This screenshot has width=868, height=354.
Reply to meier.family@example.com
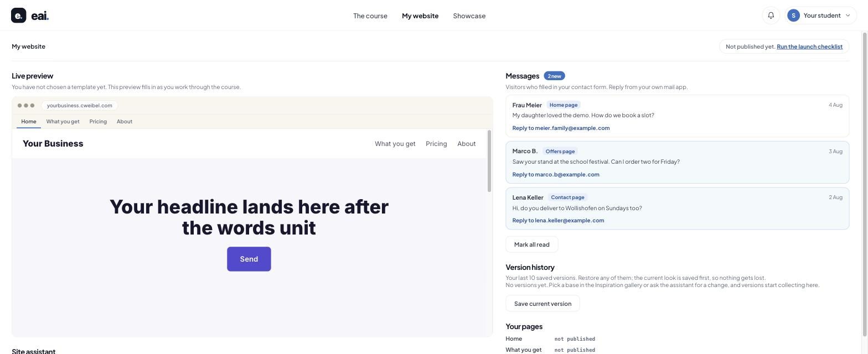coord(561,128)
